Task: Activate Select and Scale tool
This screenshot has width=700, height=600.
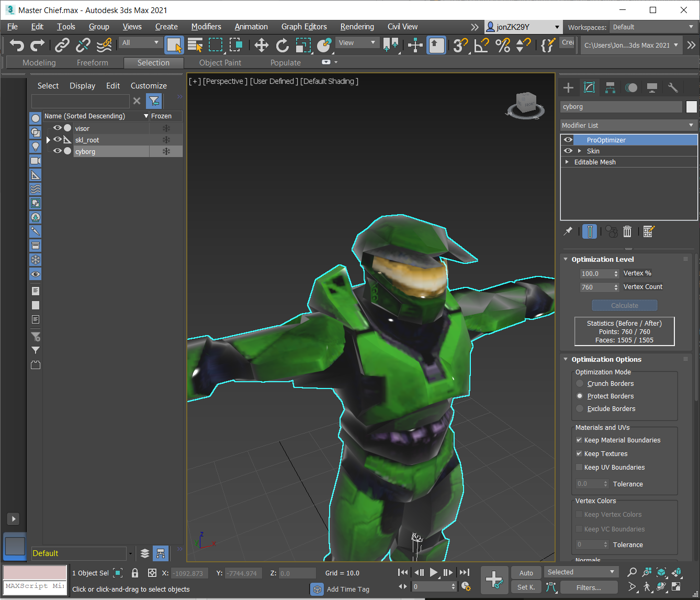Action: 303,46
